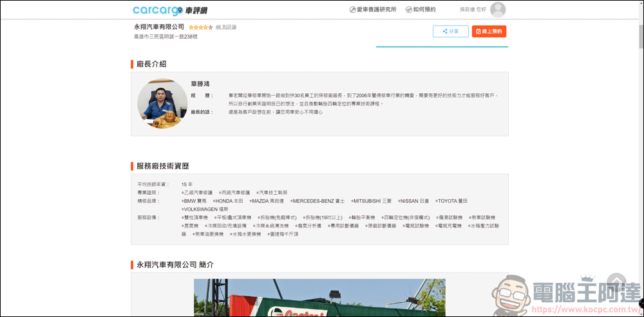The height and width of the screenshot is (317, 644).
Task: Open the 46 則評論 reviews link
Action: pos(226,27)
